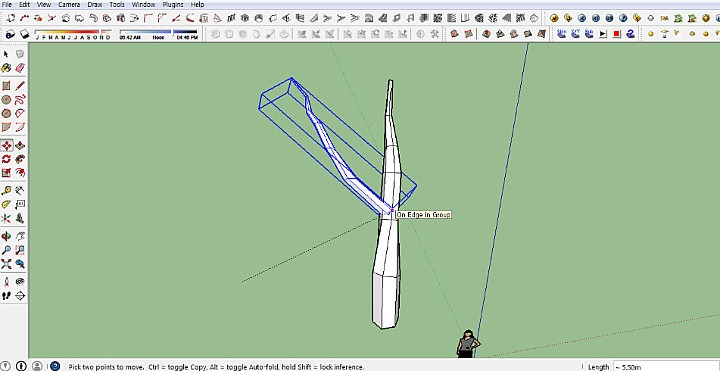Open the Plugins menu
720x371 pixels.
pyautogui.click(x=173, y=5)
